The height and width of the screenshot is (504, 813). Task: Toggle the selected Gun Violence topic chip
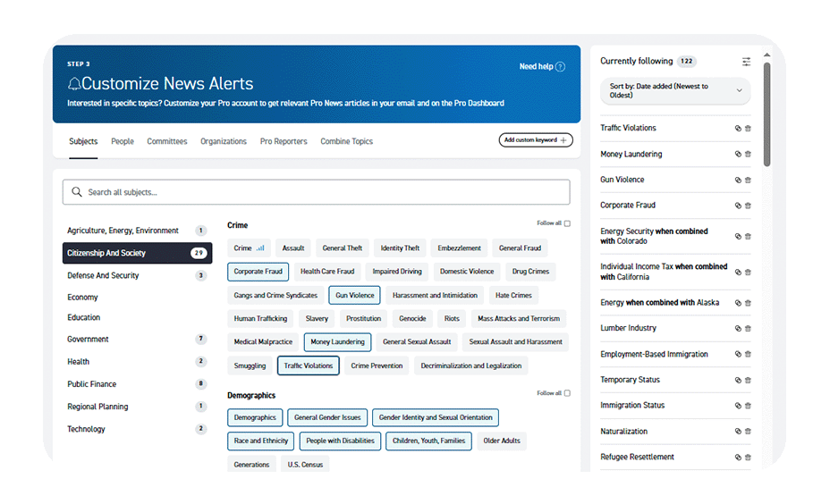coord(355,295)
